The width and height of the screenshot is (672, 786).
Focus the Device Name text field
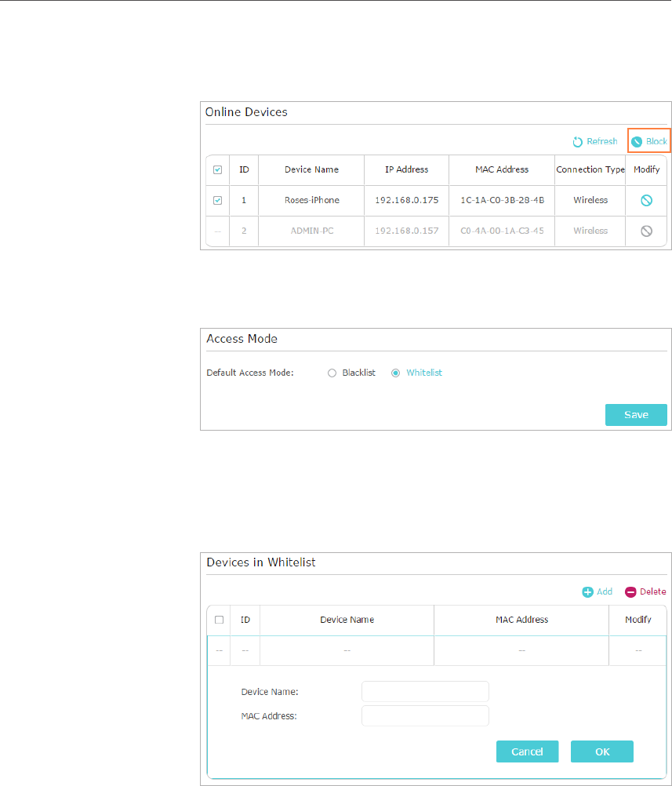[x=425, y=691]
